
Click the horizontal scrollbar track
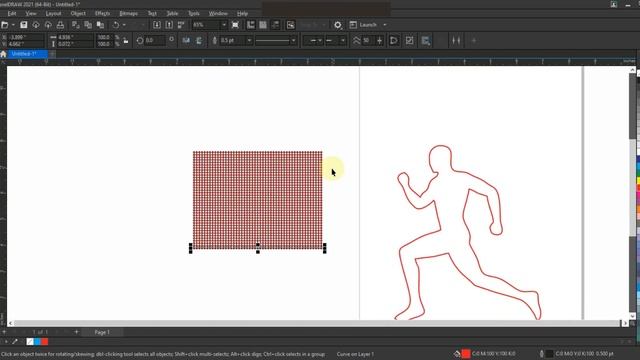click(316, 323)
